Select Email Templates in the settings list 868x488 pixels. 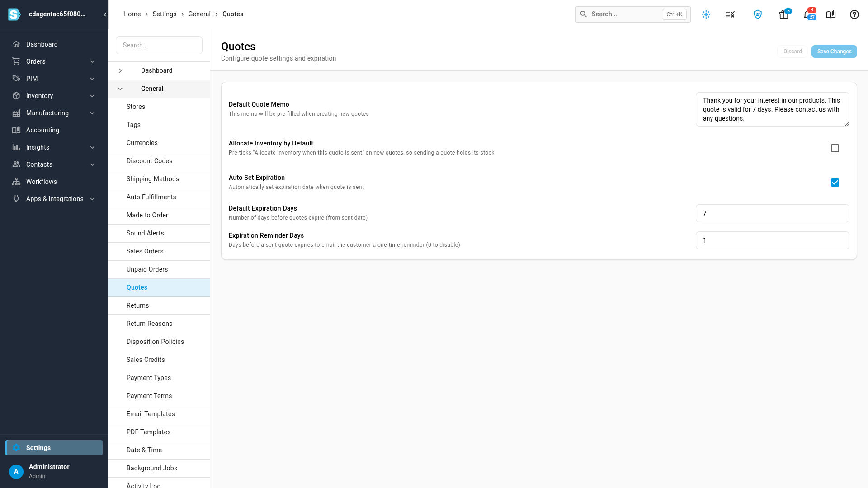coord(159,414)
